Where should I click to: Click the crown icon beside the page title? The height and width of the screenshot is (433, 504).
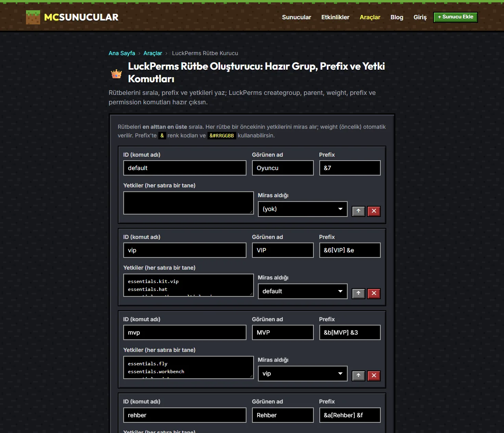117,73
